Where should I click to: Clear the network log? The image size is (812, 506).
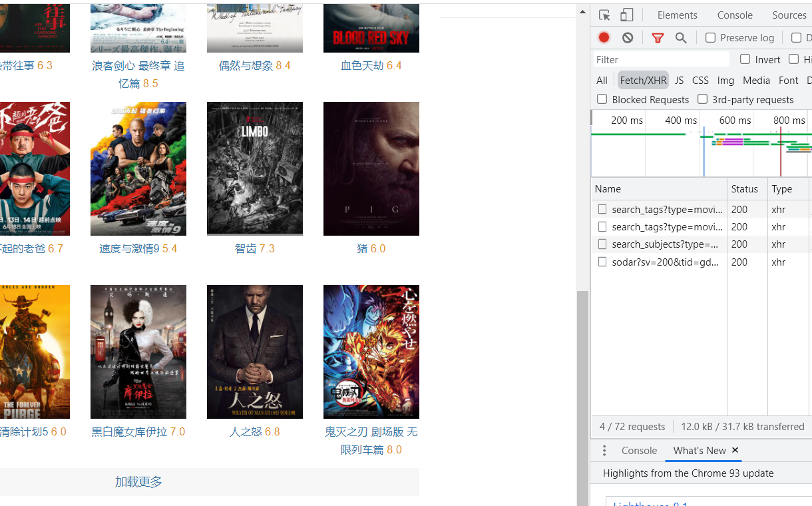tap(628, 38)
